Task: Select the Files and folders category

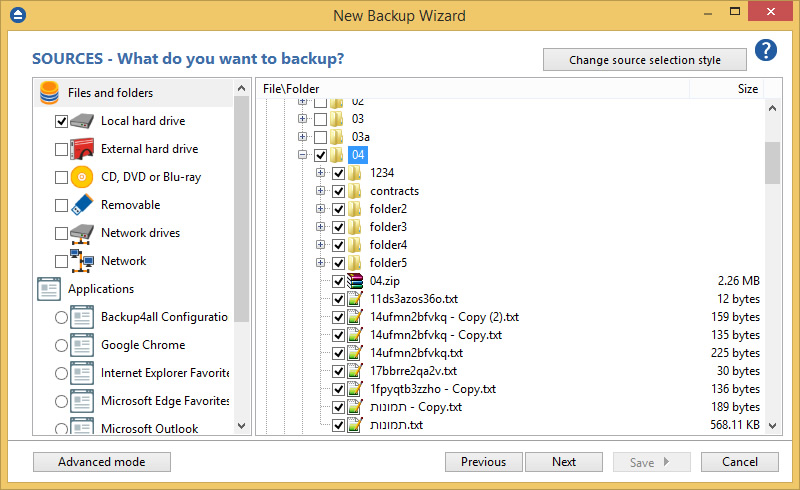Action: tap(110, 93)
